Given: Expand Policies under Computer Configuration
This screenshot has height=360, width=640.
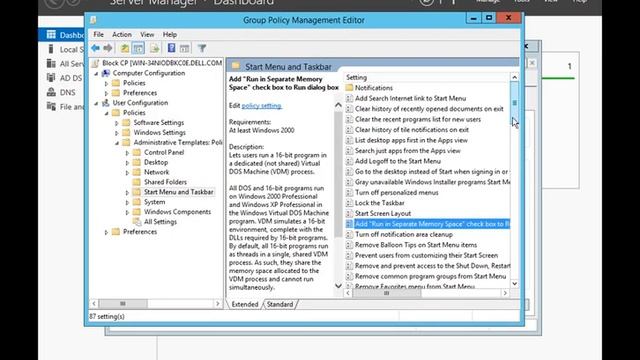Looking at the screenshot, I should [107, 83].
